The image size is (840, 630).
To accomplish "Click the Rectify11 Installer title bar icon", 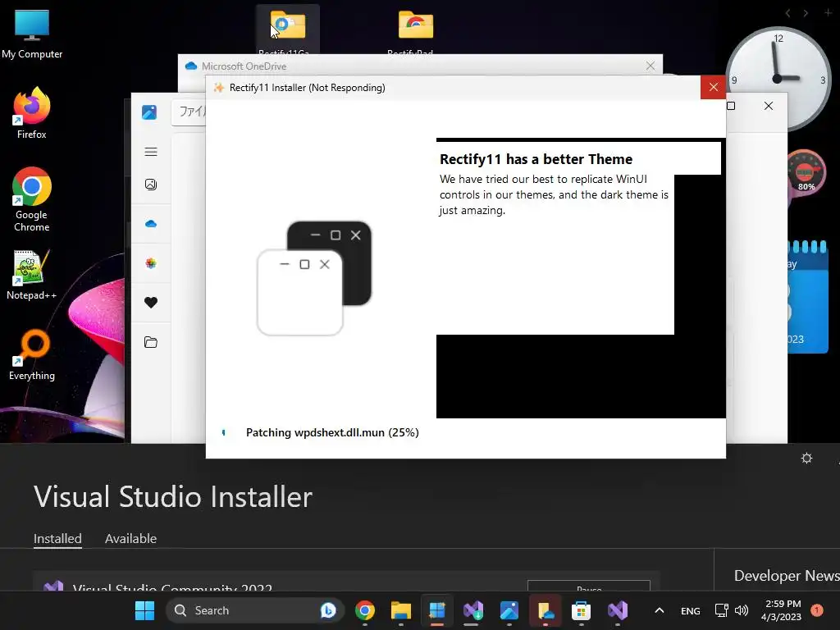I will click(218, 88).
